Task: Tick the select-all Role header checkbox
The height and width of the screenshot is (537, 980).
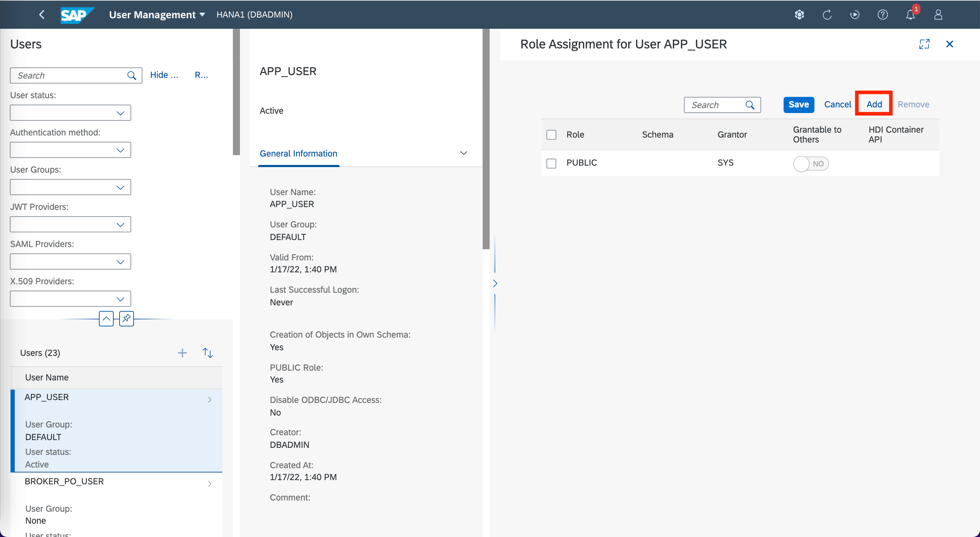Action: pos(551,135)
